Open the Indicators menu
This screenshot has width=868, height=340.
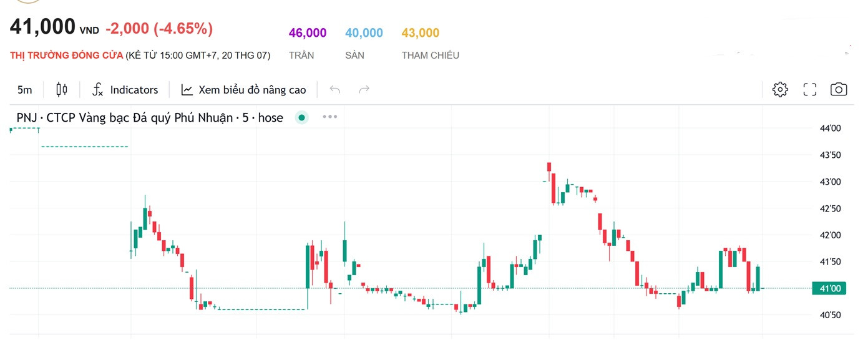(125, 90)
